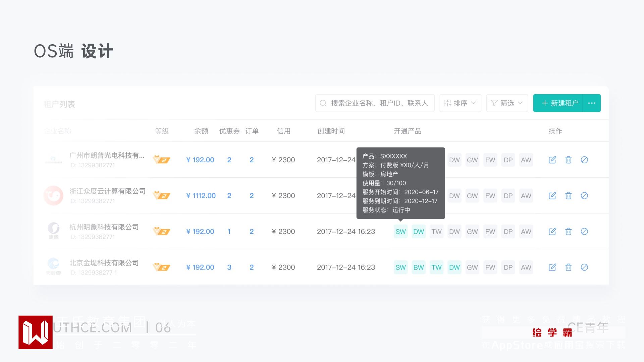Click the 创建时间 column header

[x=331, y=131]
